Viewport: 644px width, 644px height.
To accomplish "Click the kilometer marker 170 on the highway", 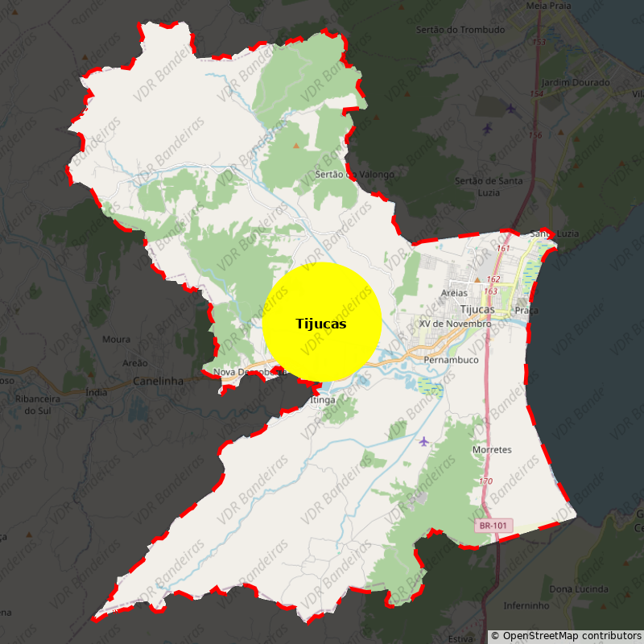I will pos(485,481).
